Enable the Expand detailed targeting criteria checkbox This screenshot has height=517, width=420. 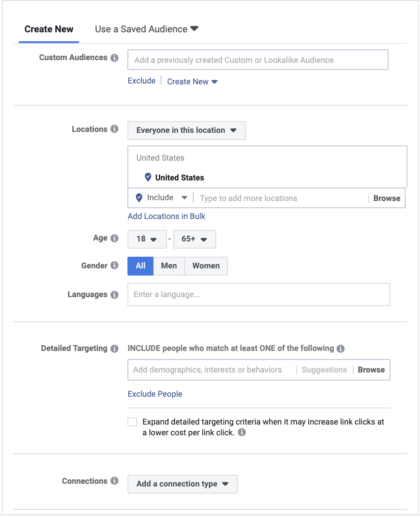(x=132, y=422)
